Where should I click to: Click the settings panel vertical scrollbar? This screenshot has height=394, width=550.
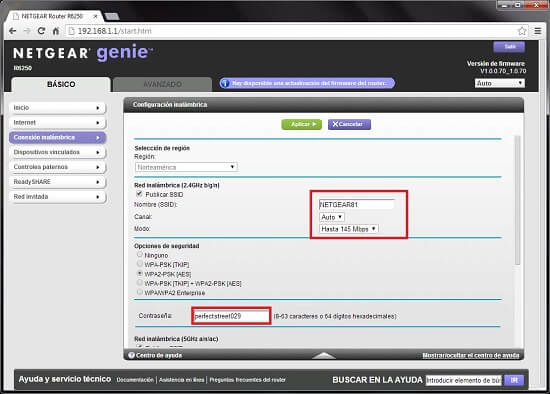[x=517, y=200]
